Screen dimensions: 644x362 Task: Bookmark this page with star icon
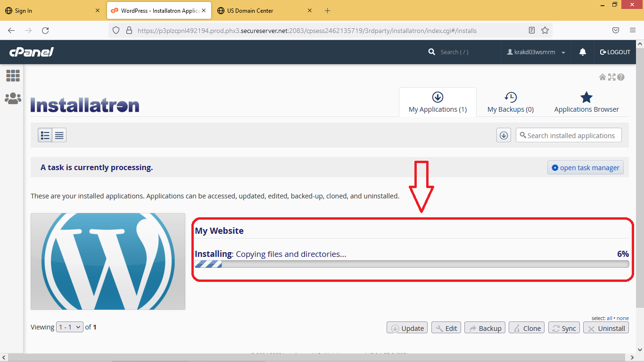[545, 30]
